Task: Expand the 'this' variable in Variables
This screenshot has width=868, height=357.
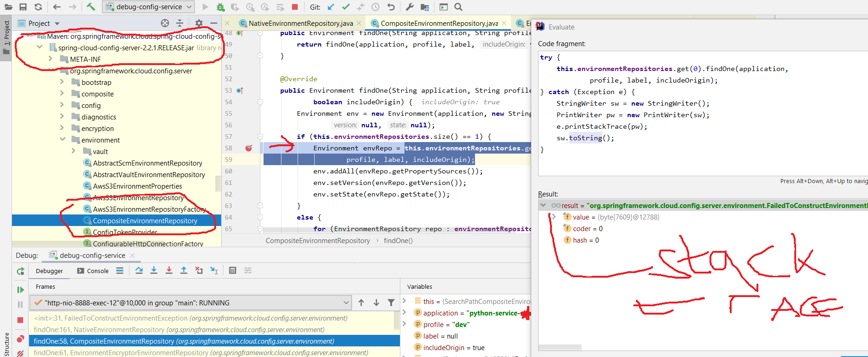Action: coord(404,301)
